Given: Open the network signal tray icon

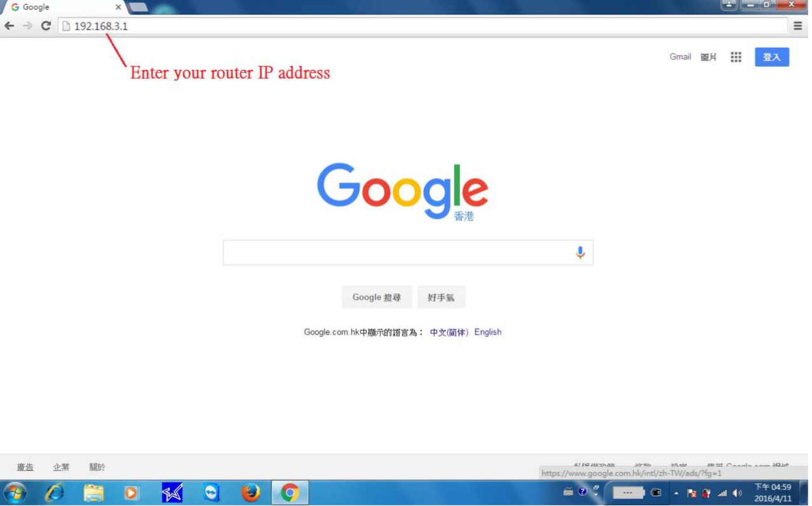Looking at the screenshot, I should (722, 493).
